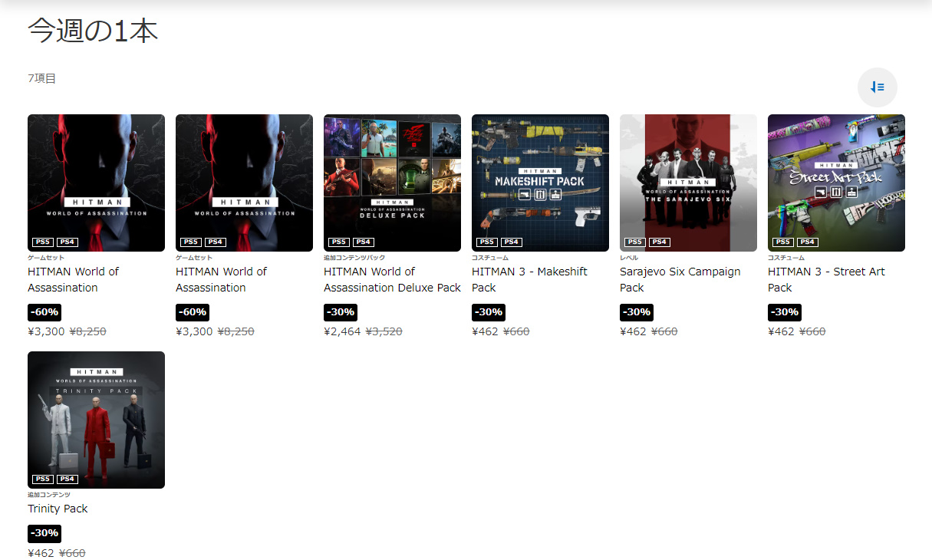This screenshot has width=932, height=560.
Task: Click the ¥462 price of Sarajevo Six Campaign Pack
Action: pyautogui.click(x=633, y=331)
